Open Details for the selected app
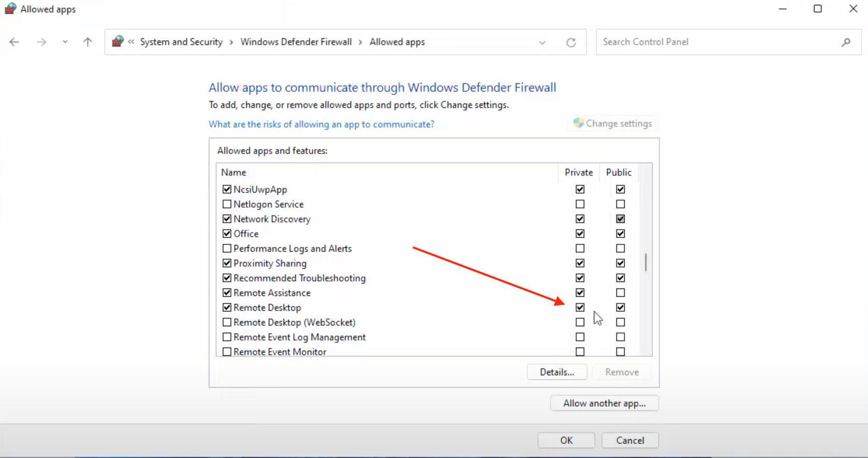 [557, 372]
